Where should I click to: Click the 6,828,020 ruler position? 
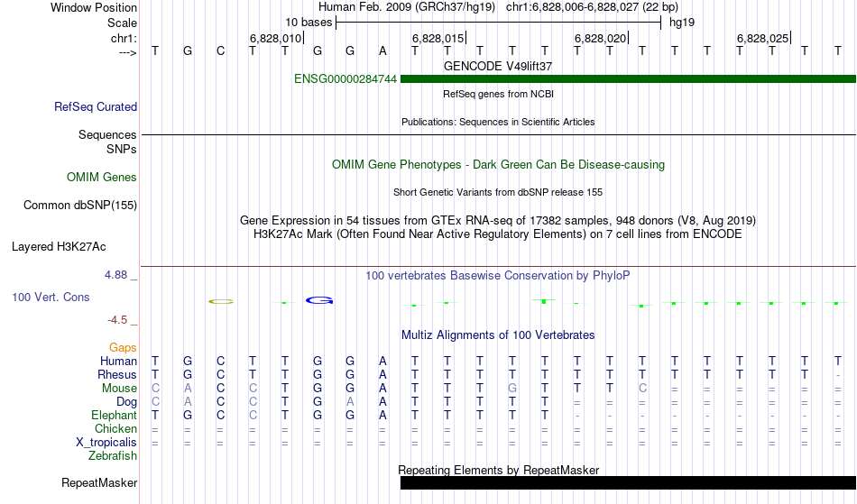pos(601,38)
